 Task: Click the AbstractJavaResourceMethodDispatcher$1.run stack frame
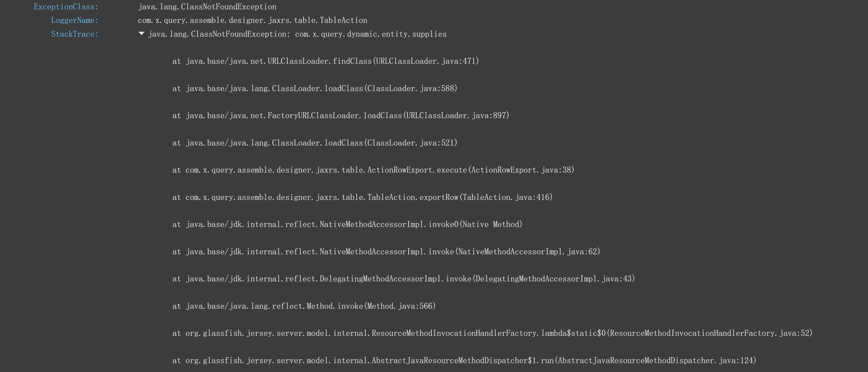click(464, 361)
